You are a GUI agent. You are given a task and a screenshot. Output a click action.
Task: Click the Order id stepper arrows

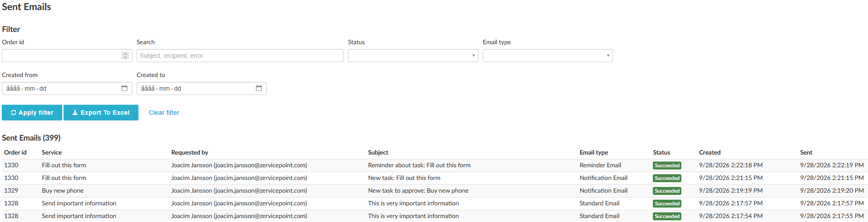click(125, 56)
